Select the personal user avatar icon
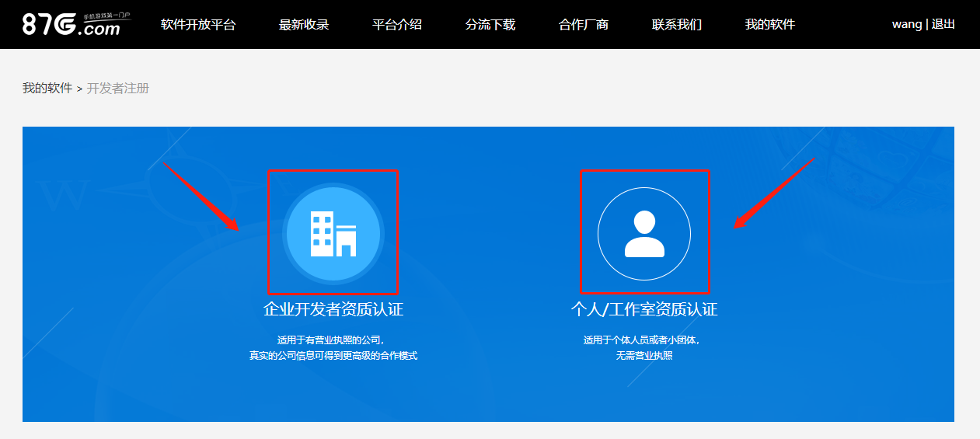Viewport: 980px width, 439px height. click(644, 233)
